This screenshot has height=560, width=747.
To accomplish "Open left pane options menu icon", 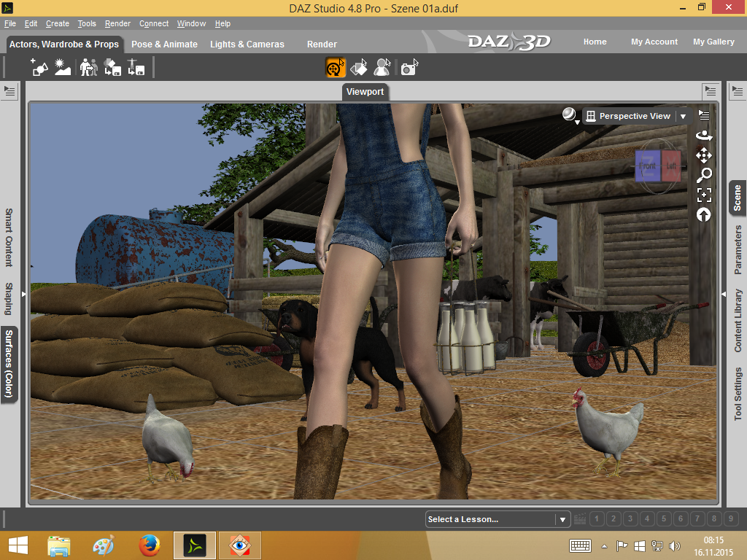I will (x=9, y=90).
